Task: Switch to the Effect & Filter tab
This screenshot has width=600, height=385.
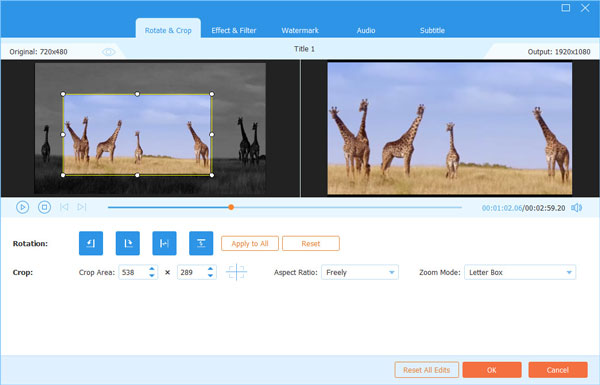Action: (x=233, y=31)
